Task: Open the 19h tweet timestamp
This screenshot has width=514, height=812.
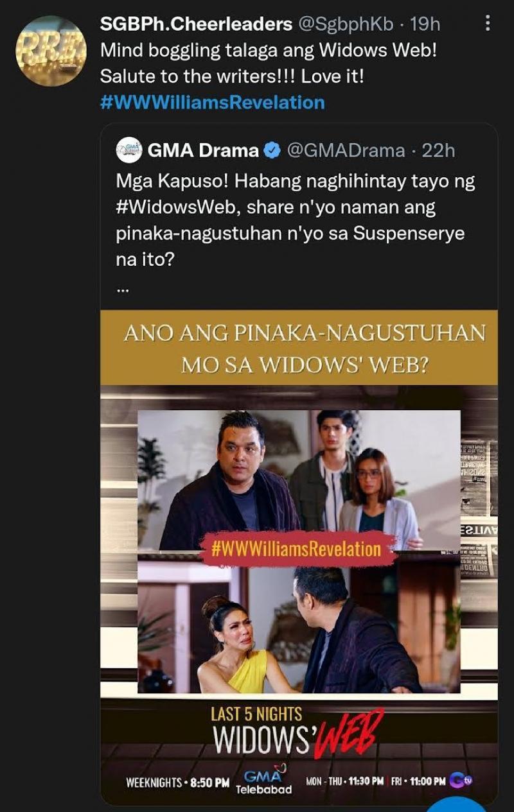Action: coord(425,24)
